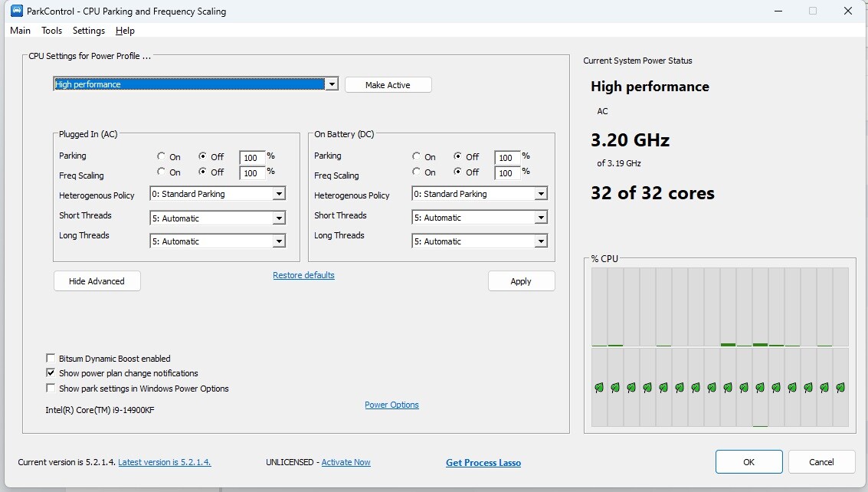Open the Main menu
Image resolution: width=868 pixels, height=492 pixels.
click(21, 31)
